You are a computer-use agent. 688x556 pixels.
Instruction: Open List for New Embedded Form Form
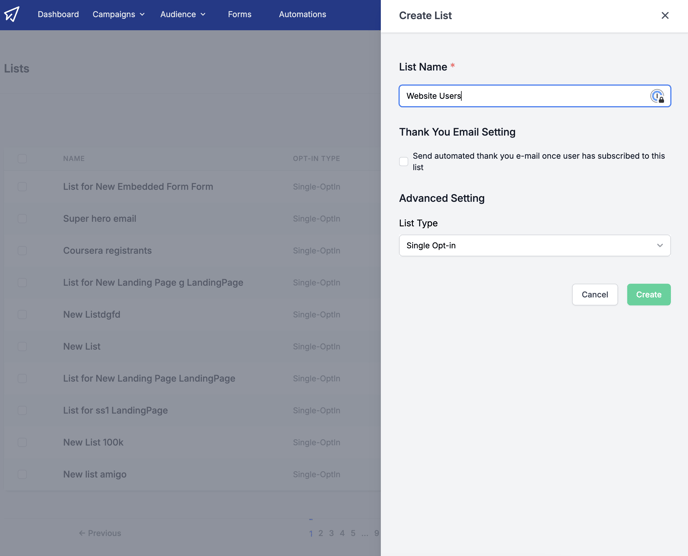pos(138,187)
